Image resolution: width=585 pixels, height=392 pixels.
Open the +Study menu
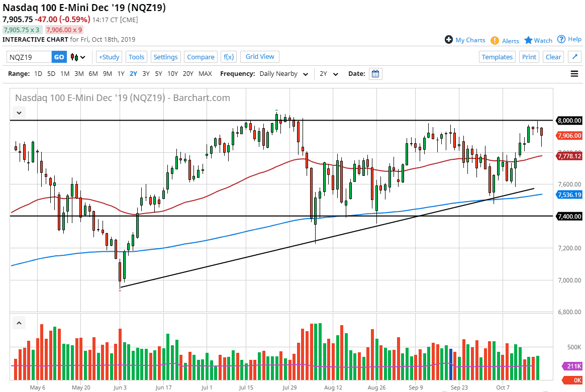point(109,57)
